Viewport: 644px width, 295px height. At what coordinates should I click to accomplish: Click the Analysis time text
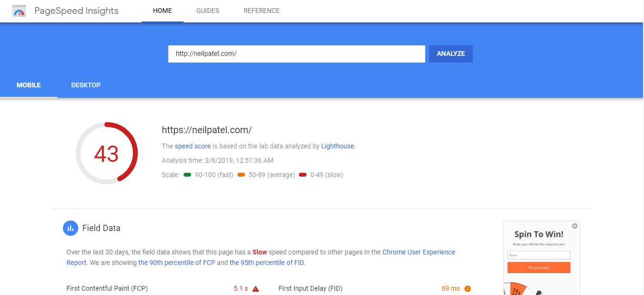[218, 160]
